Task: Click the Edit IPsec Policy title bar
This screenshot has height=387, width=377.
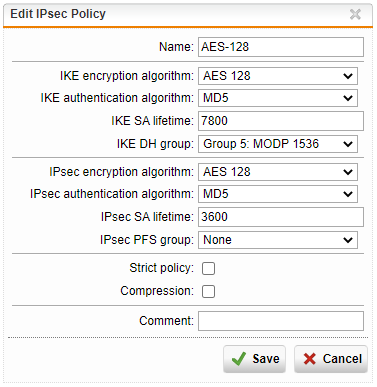Action: click(188, 15)
